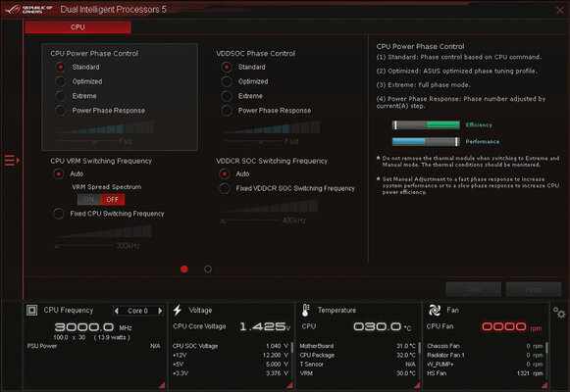Click the Voltage lightning bolt icon
The image size is (570, 392).
click(x=178, y=310)
